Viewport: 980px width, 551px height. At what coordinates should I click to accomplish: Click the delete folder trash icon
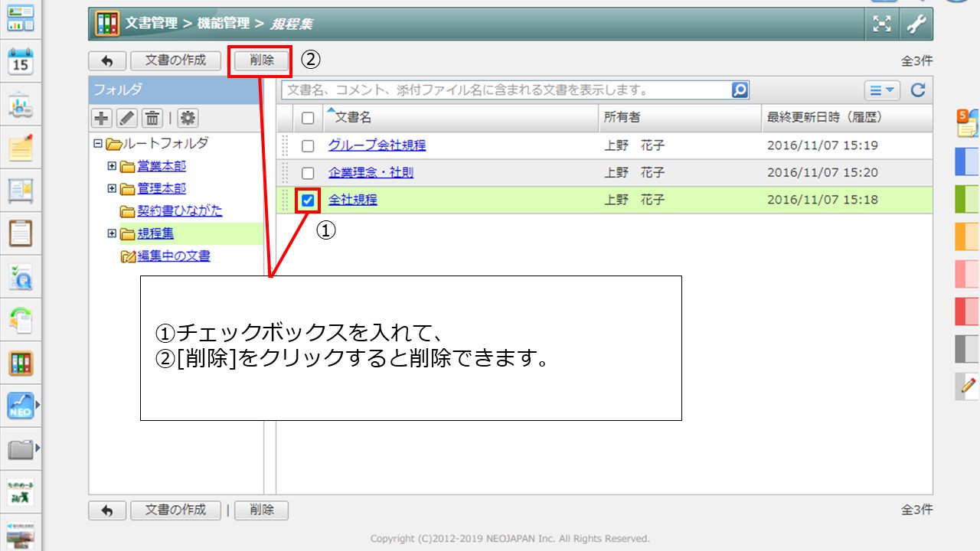[152, 118]
